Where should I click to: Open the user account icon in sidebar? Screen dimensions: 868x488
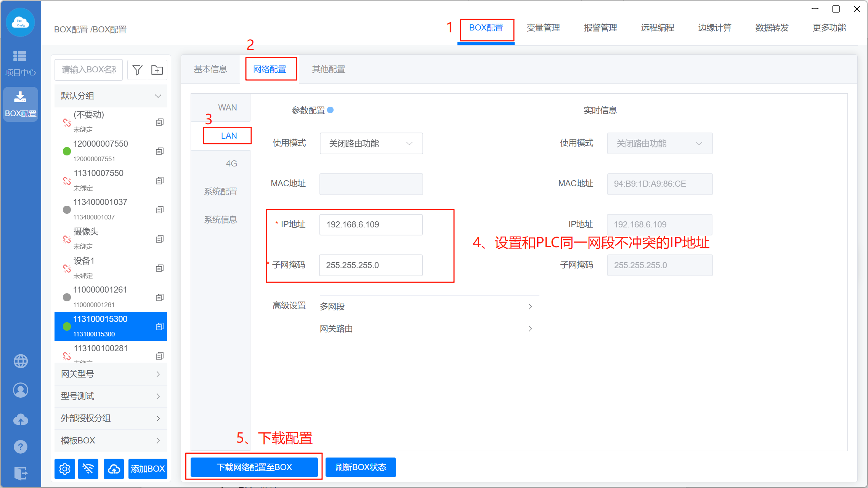(x=21, y=390)
